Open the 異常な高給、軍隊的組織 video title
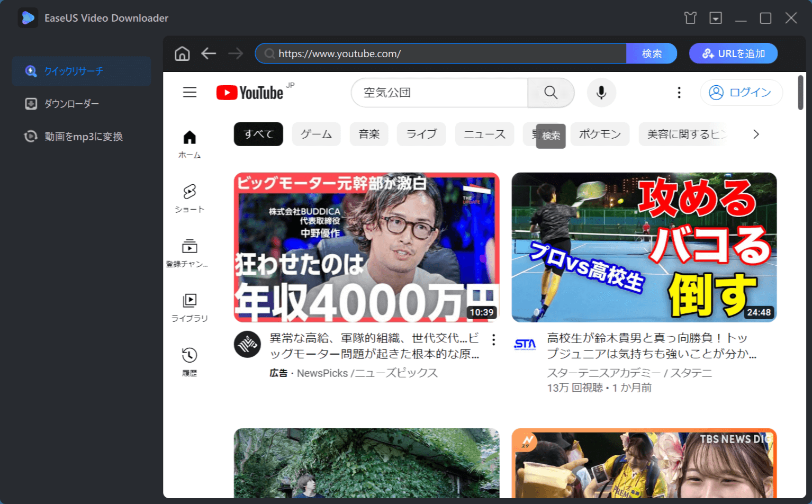The height and width of the screenshot is (504, 812). click(x=375, y=346)
